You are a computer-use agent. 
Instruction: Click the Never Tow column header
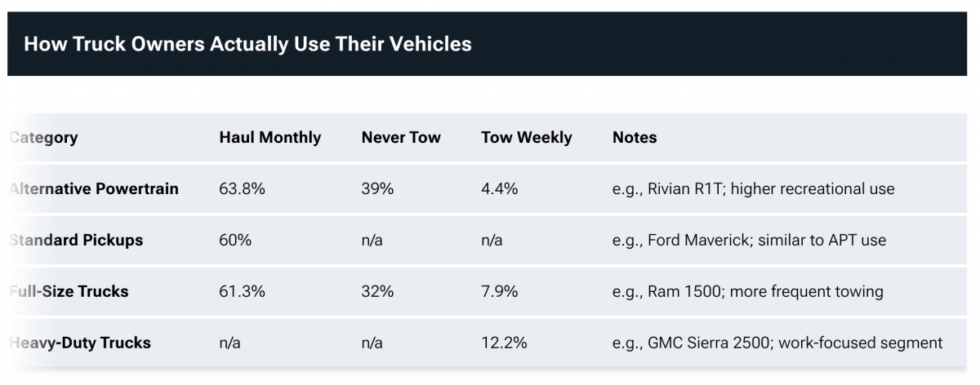click(401, 138)
